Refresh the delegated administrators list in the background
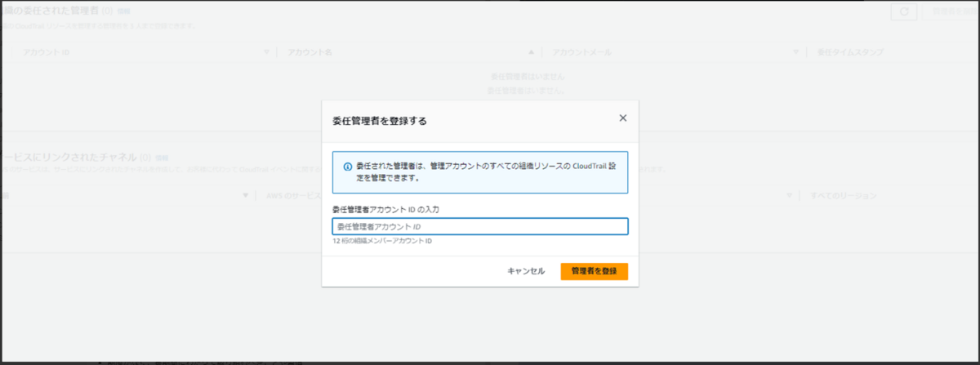 [x=903, y=11]
